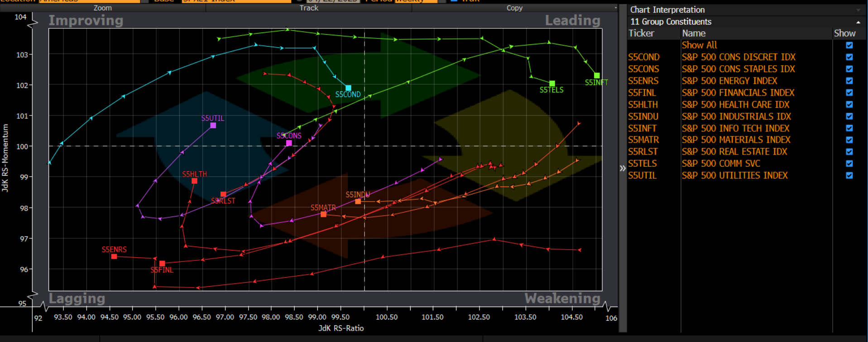
Task: Select S5RLST ticker in list
Action: pyautogui.click(x=643, y=152)
